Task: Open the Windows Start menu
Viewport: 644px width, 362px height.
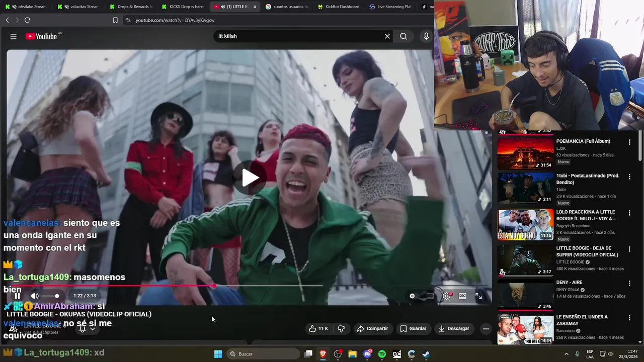Action: point(218,354)
